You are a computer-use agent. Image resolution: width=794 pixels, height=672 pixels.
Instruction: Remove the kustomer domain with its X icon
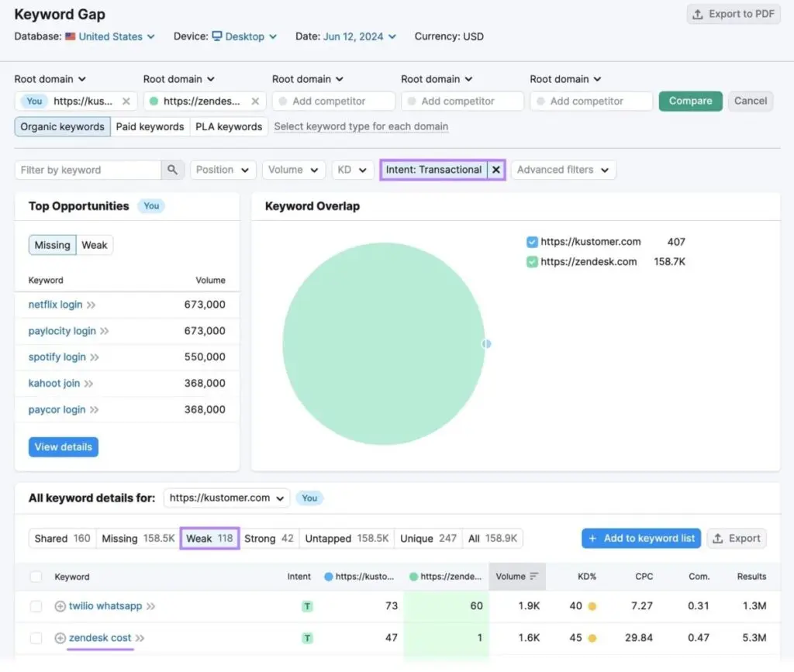click(x=126, y=101)
